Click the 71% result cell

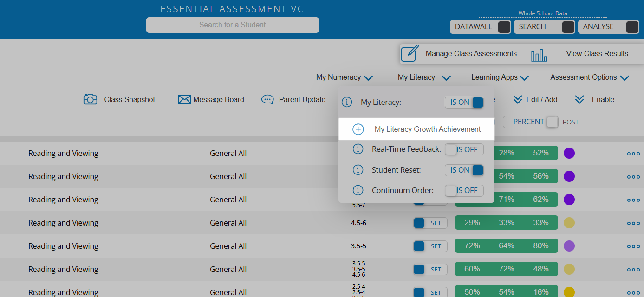[x=507, y=200]
